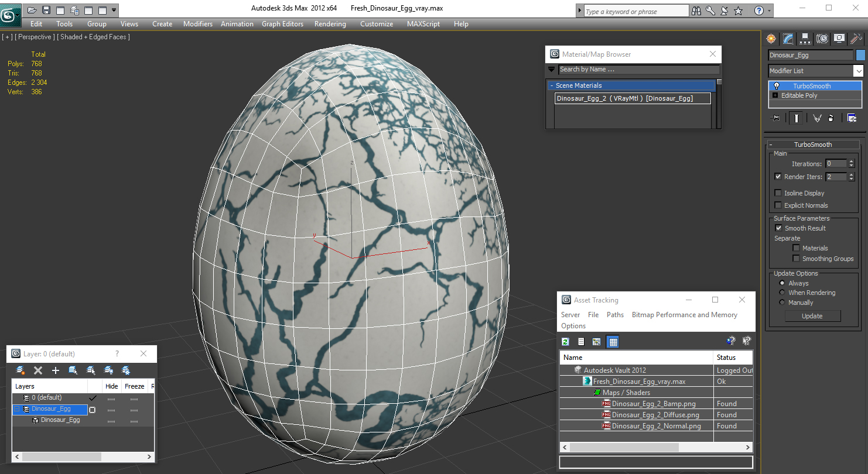868x474 pixels.
Task: Click Create New Layer icon
Action: pyautogui.click(x=20, y=370)
